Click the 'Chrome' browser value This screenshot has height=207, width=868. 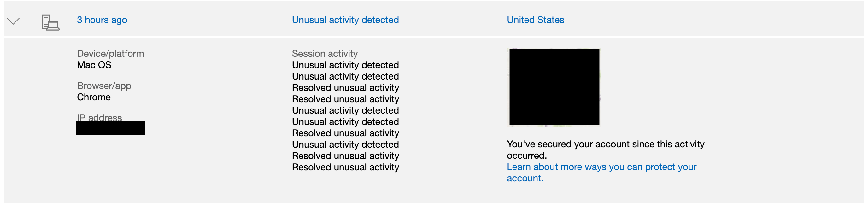(94, 97)
